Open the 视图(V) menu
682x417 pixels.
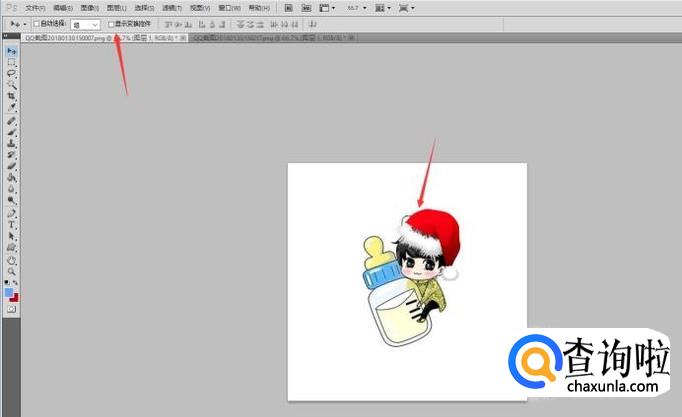(x=200, y=8)
